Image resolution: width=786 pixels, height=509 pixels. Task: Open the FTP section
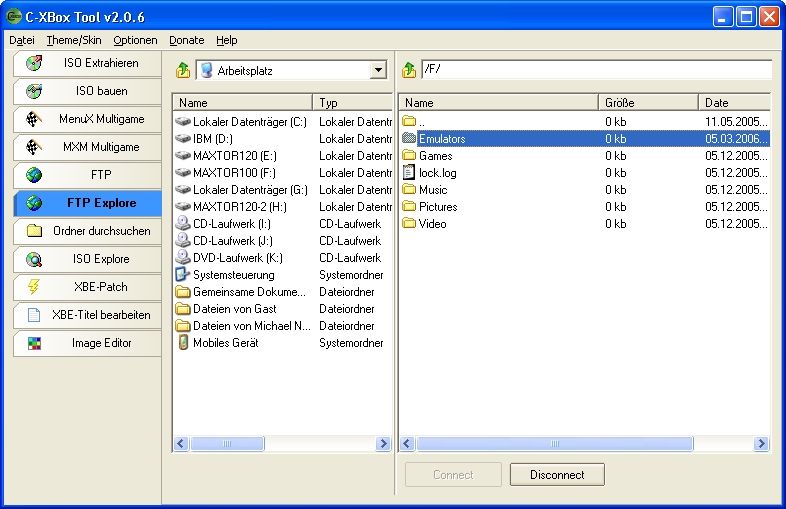pyautogui.click(x=87, y=175)
